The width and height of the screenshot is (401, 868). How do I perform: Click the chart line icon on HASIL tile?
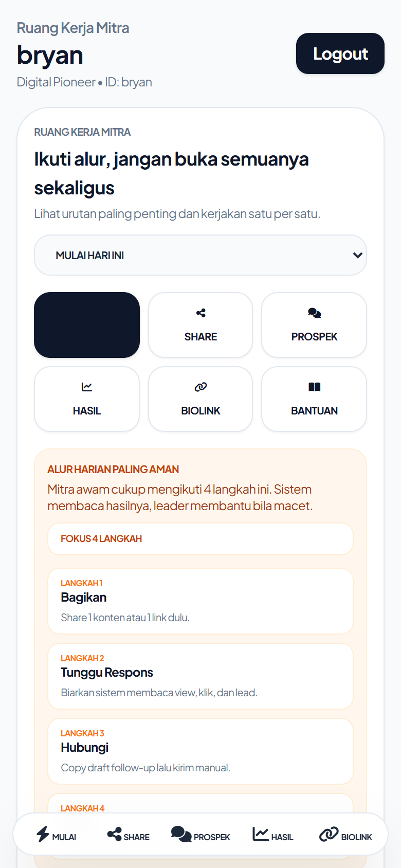pyautogui.click(x=87, y=387)
